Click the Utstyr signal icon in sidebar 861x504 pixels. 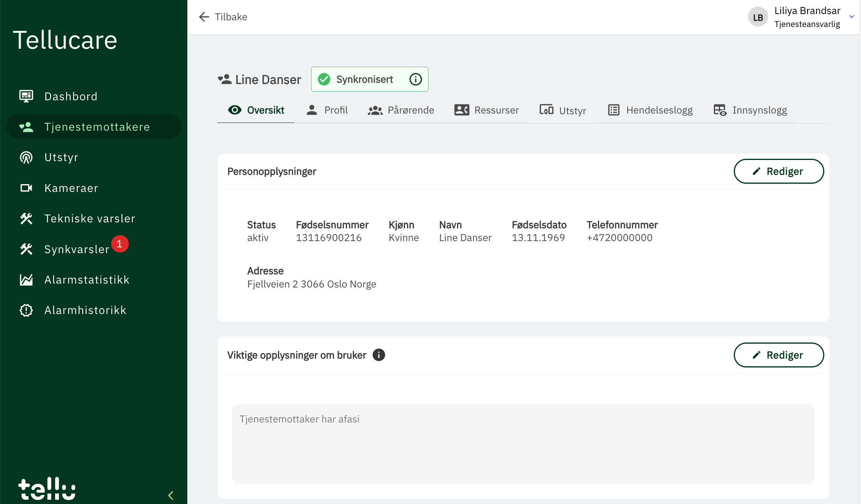pyautogui.click(x=26, y=157)
